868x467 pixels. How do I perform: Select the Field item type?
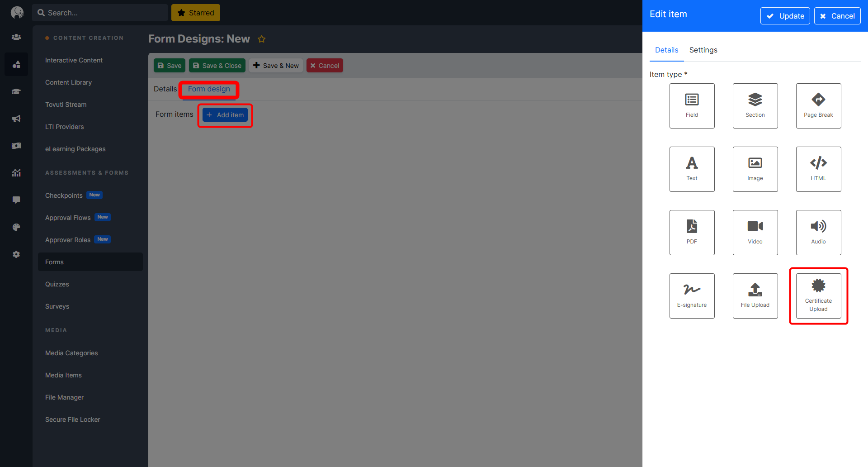click(x=692, y=106)
